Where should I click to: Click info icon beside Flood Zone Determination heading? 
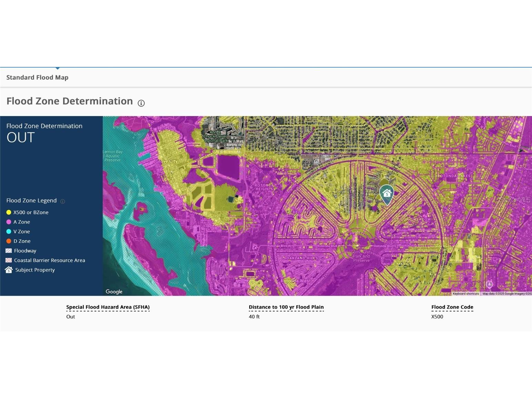[141, 103]
